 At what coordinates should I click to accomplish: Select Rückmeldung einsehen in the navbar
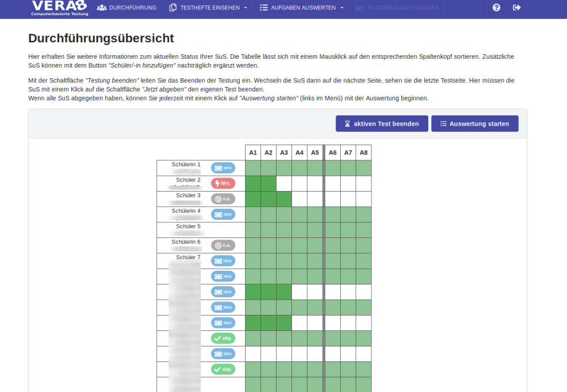(397, 8)
